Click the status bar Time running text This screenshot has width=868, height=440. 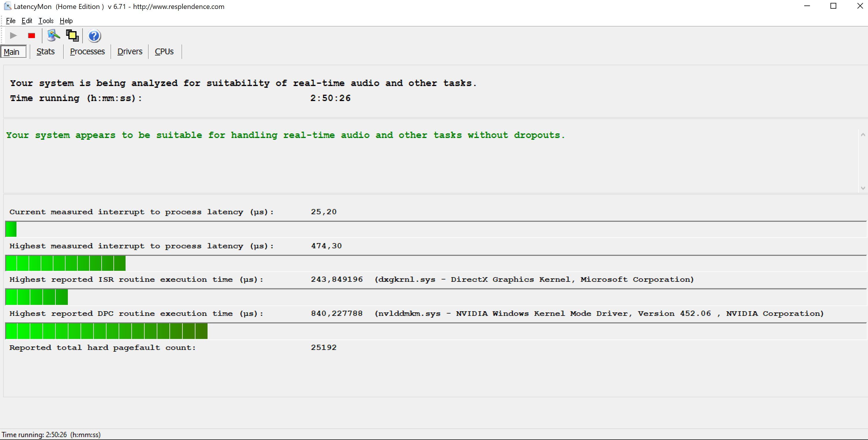(x=51, y=435)
